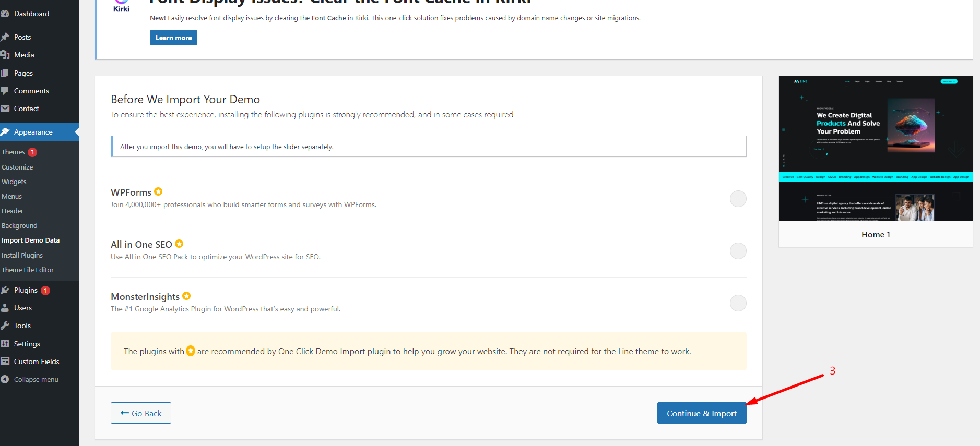Click the Comments bubble icon

[5, 91]
